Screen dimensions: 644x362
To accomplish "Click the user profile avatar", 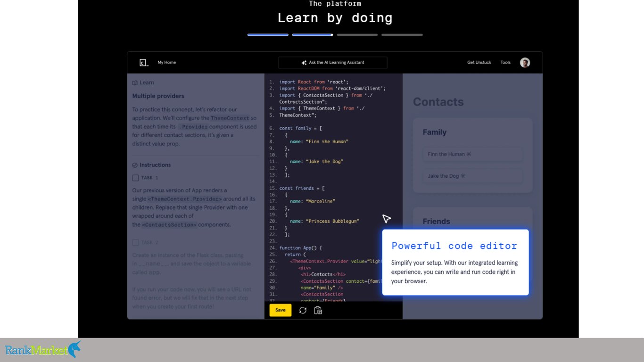I will (525, 62).
